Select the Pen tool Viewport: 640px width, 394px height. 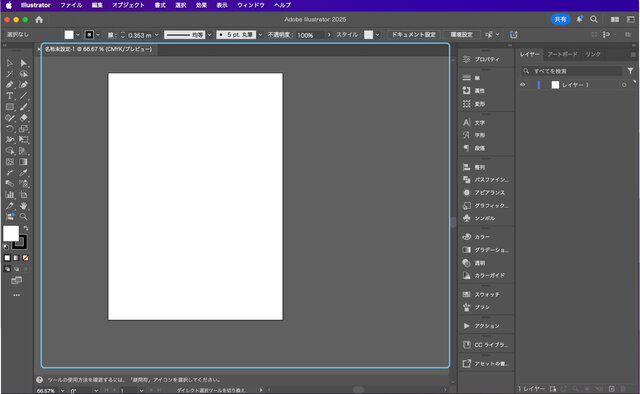[x=9, y=85]
